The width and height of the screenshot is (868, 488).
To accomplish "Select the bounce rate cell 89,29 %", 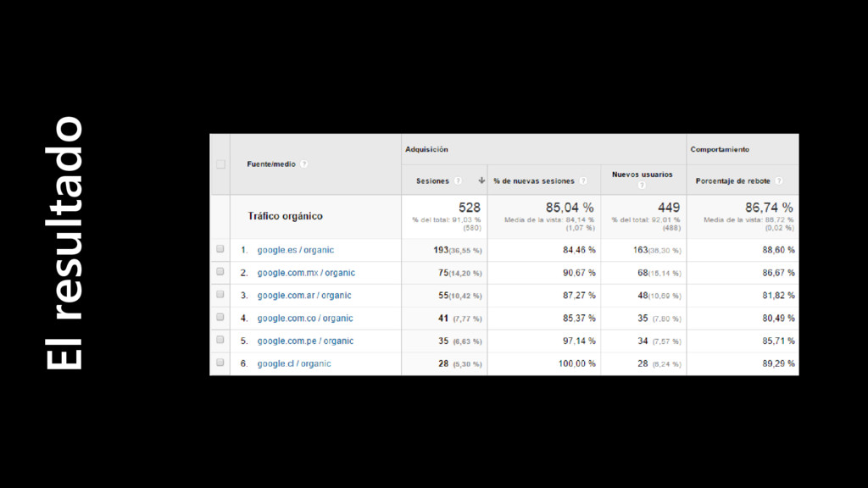I will [778, 363].
